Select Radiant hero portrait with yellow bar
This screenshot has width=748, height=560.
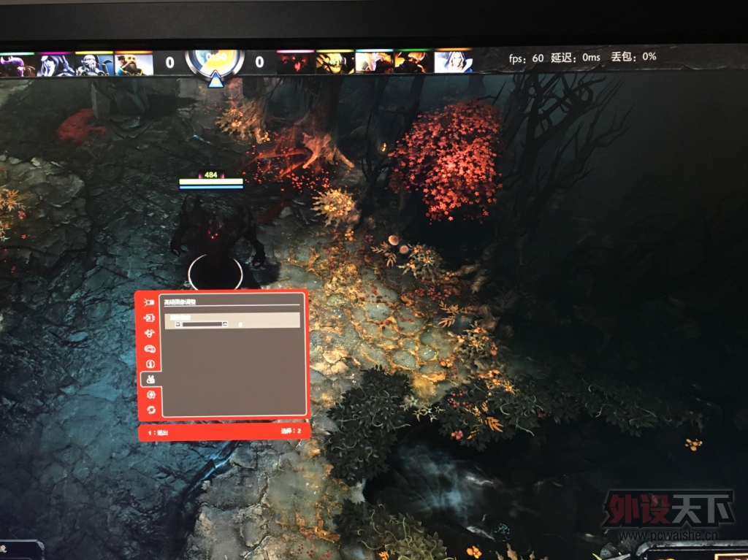94,64
